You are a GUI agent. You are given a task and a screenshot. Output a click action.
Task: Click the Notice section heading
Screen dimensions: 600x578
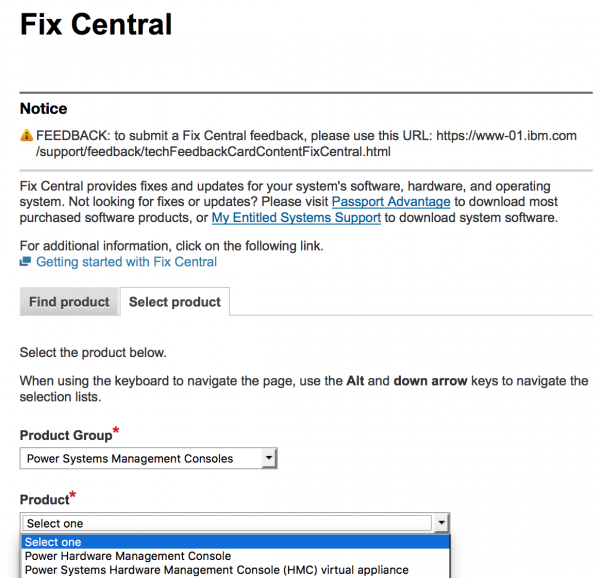[x=44, y=109]
